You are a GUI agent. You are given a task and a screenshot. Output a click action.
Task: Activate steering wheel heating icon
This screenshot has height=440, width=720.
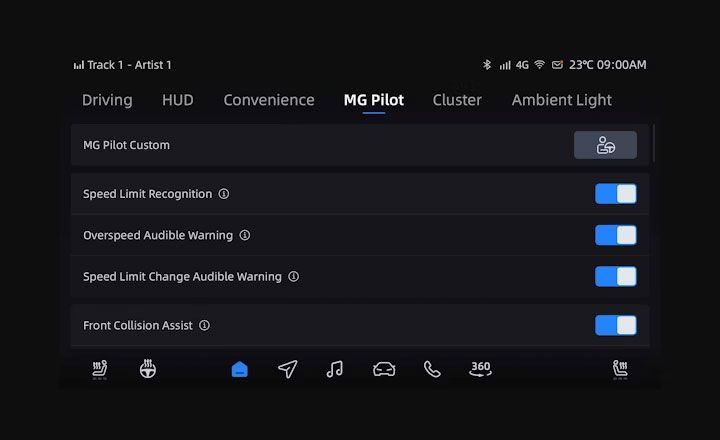tap(148, 370)
